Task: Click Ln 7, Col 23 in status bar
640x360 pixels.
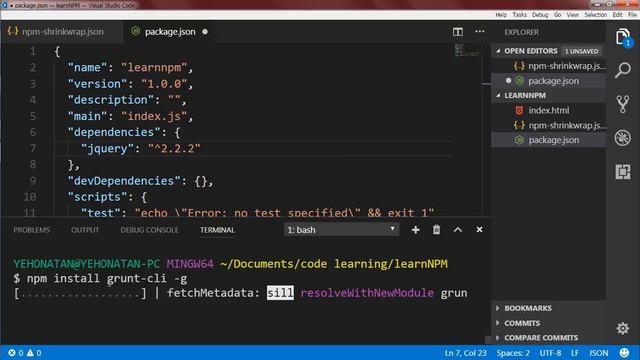Action: [465, 353]
